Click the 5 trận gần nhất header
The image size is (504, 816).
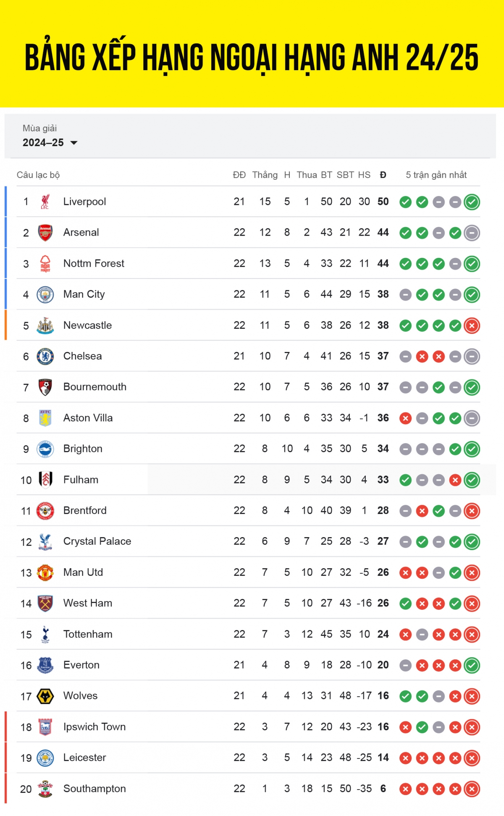(x=436, y=175)
